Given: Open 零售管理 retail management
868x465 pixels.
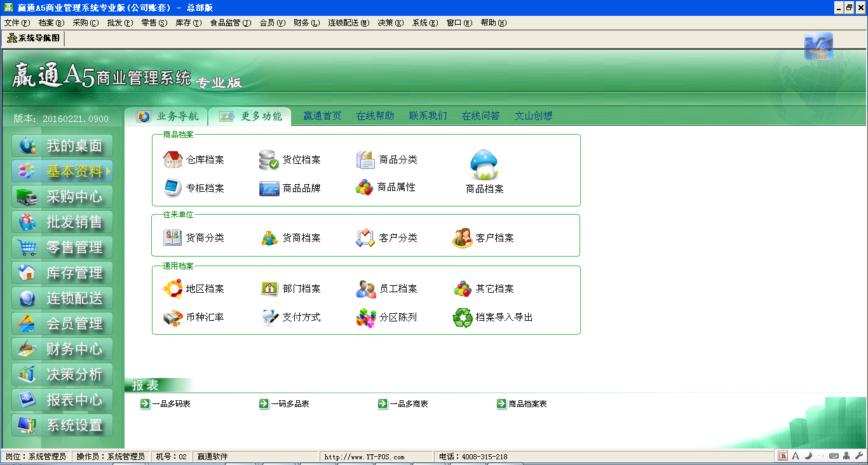Looking at the screenshot, I should (x=62, y=248).
